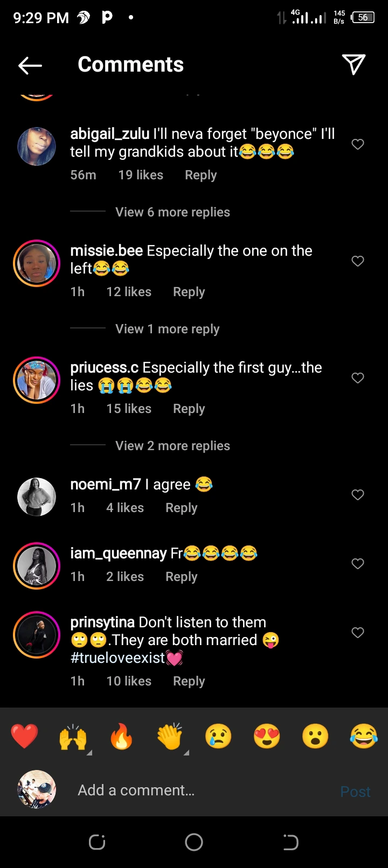Insert the raised hands emoji
The width and height of the screenshot is (388, 868).
(x=73, y=737)
